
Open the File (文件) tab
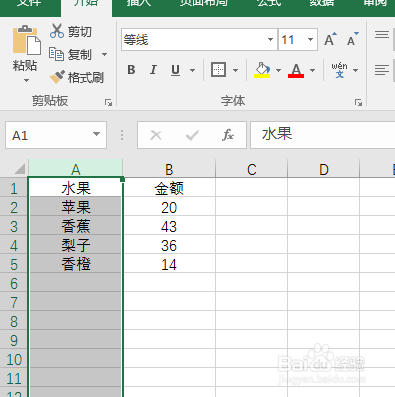29,4
